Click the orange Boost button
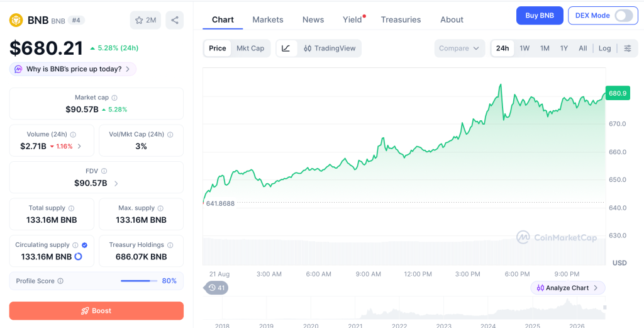This screenshot has height=328, width=644. click(x=96, y=311)
